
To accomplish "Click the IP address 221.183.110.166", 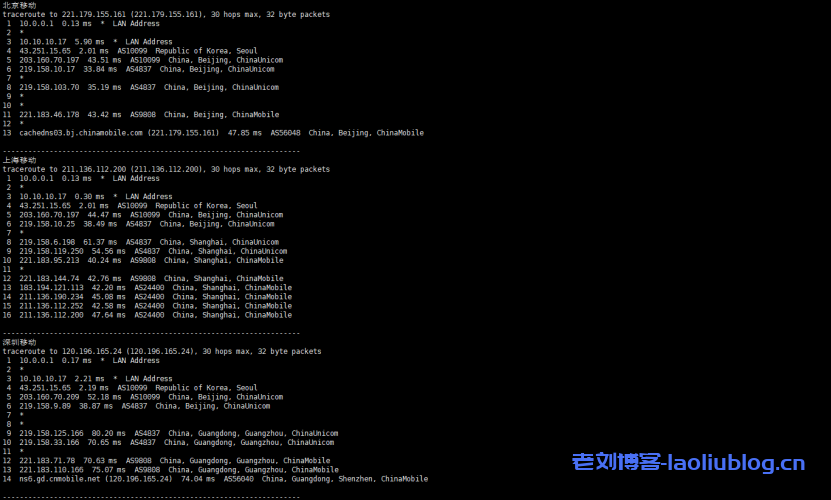I will [x=51, y=470].
